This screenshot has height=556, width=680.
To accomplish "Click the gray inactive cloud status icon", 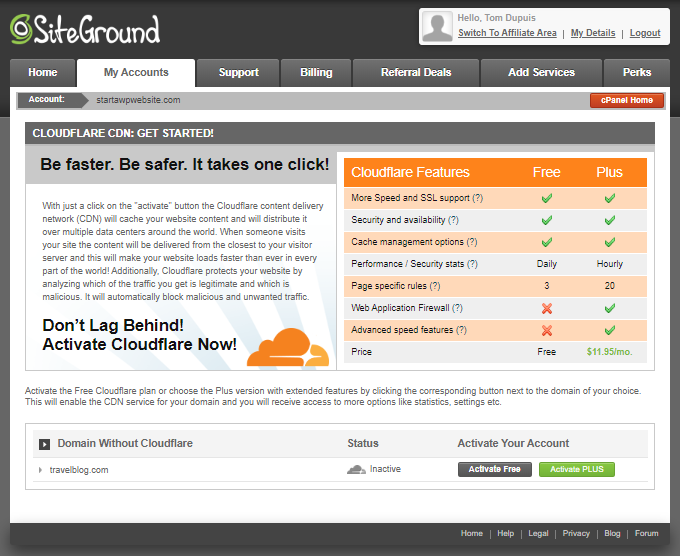I will click(x=356, y=469).
